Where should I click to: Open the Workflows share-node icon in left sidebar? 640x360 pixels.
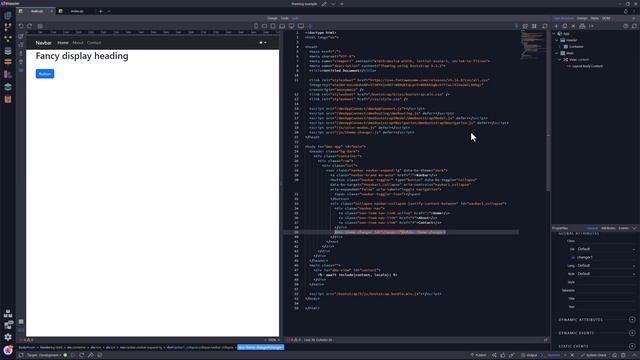click(x=8, y=39)
